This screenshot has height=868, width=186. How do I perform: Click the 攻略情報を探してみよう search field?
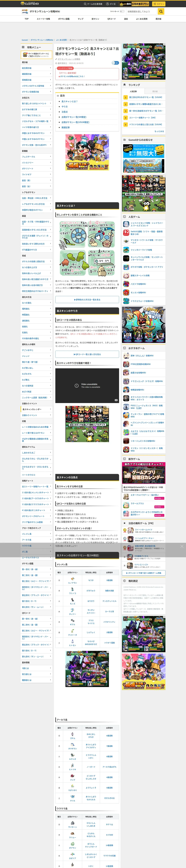[x=141, y=11]
